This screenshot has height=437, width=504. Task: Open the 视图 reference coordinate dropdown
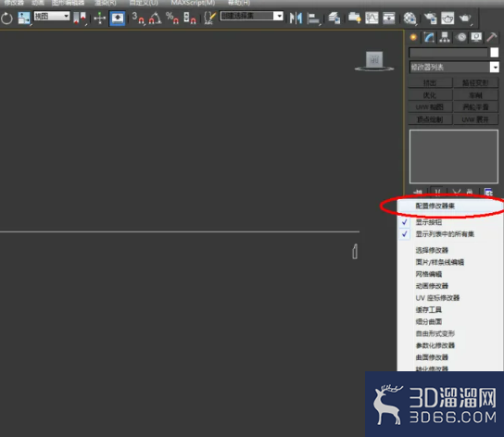coord(52,16)
